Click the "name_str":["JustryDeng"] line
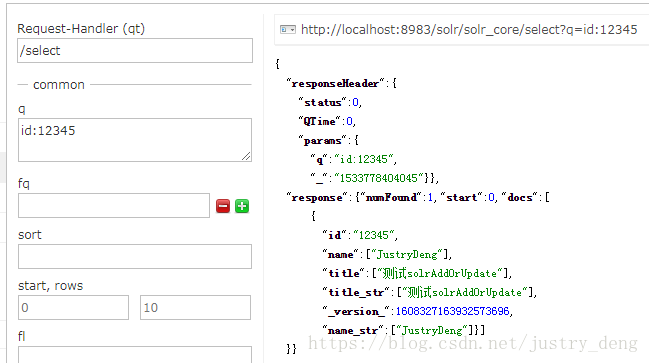649x363 pixels. pos(404,330)
